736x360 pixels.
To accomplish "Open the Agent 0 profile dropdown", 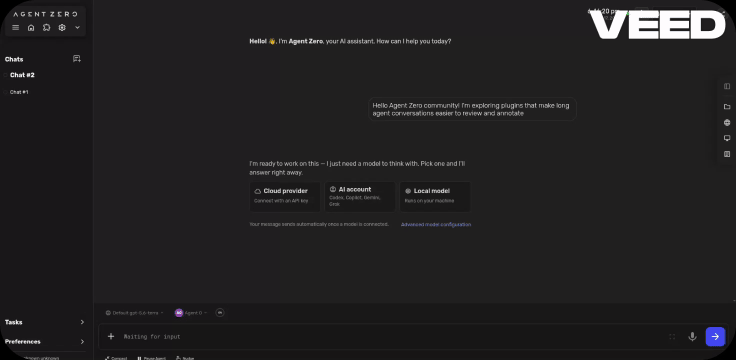I will click(x=191, y=313).
